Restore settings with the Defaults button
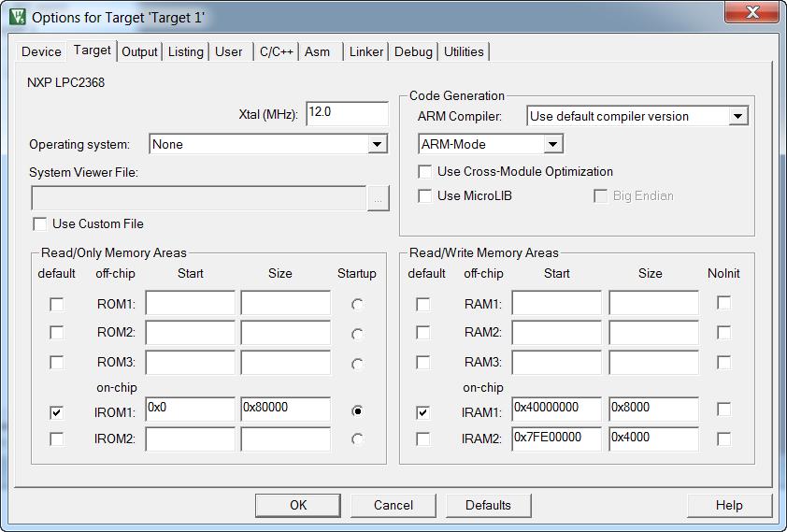The height and width of the screenshot is (532, 787). point(488,506)
